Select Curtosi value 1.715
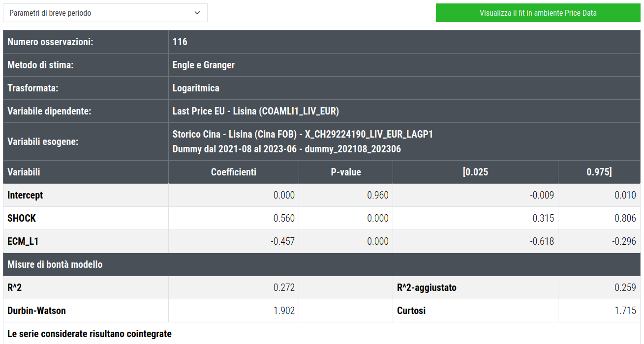This screenshot has width=644, height=344. (x=625, y=311)
